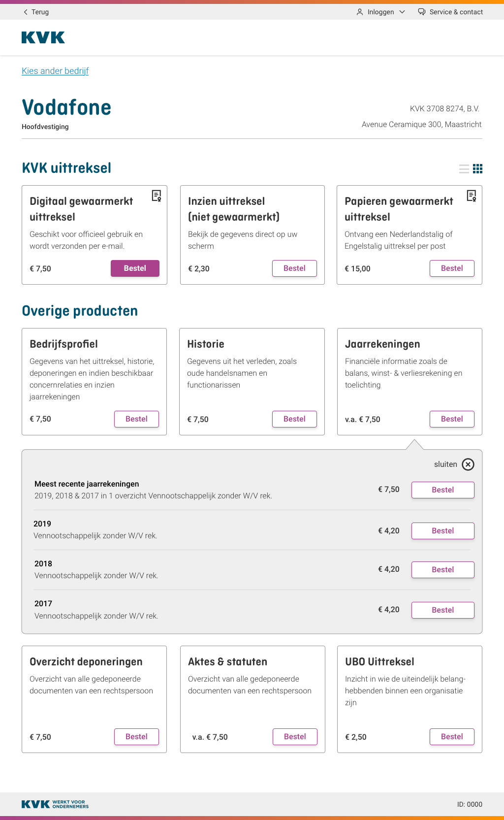
Task: Order UBO Uittreksel with Bestel button
Action: click(x=452, y=737)
